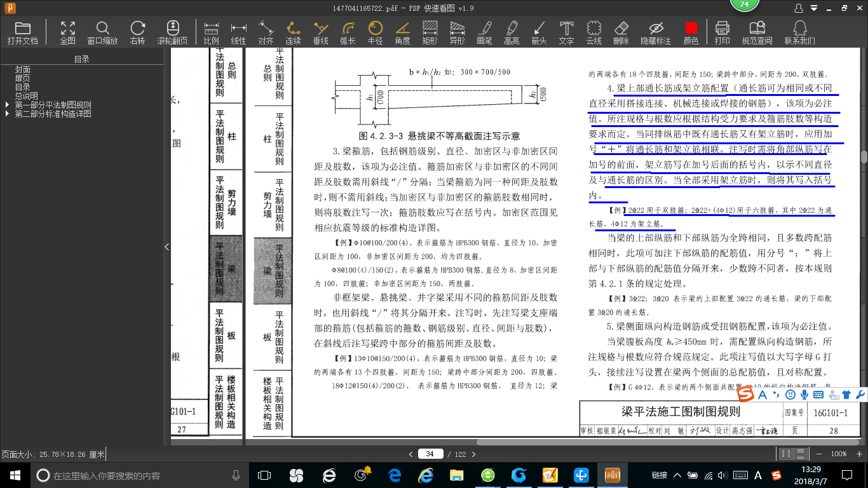Select the 云线 cloud line tool
The image size is (868, 488).
tap(593, 32)
